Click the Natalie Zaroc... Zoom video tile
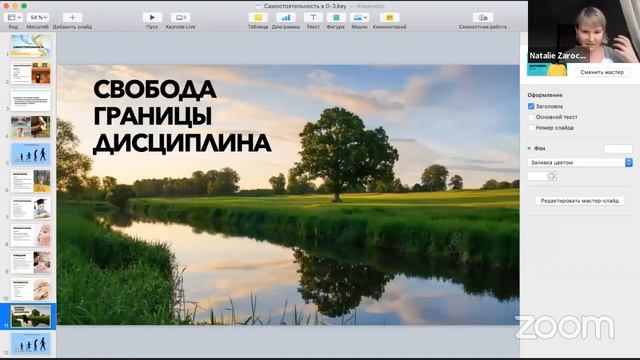Screen dimensions: 640x360 584,31
